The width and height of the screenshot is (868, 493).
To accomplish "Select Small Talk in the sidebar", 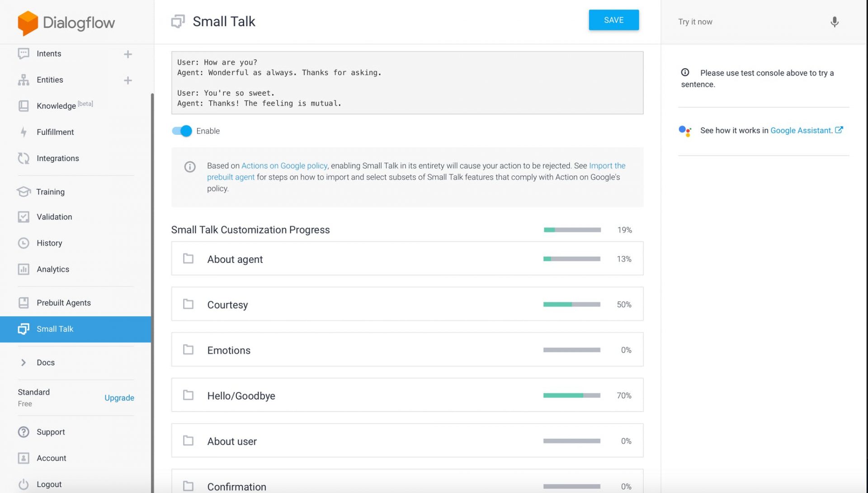I will pyautogui.click(x=55, y=329).
